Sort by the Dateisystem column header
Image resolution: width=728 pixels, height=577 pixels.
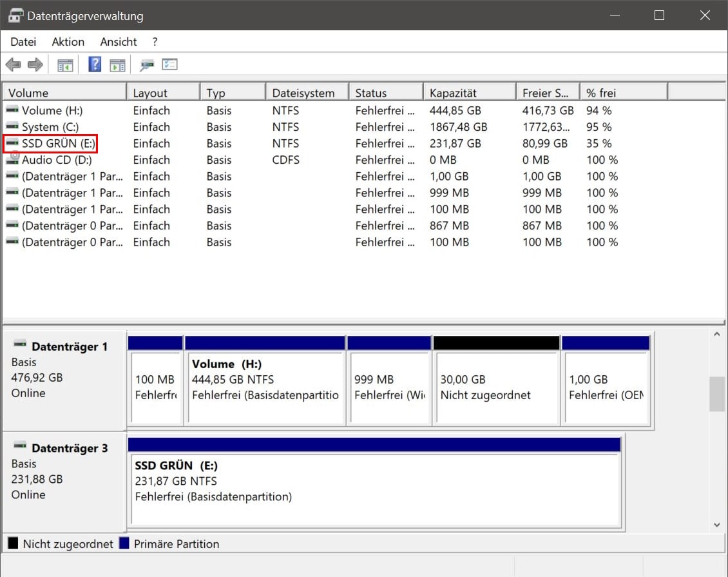[307, 93]
